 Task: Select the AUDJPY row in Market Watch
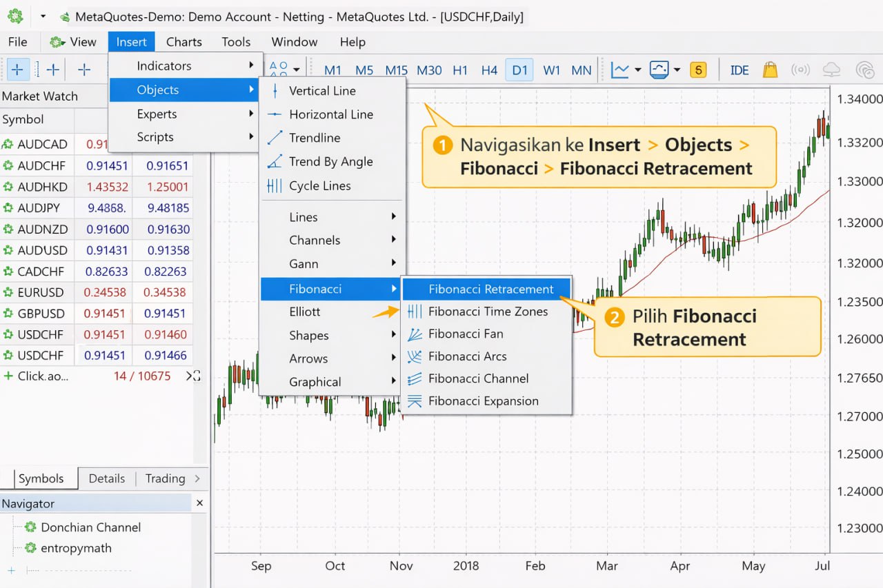click(97, 208)
